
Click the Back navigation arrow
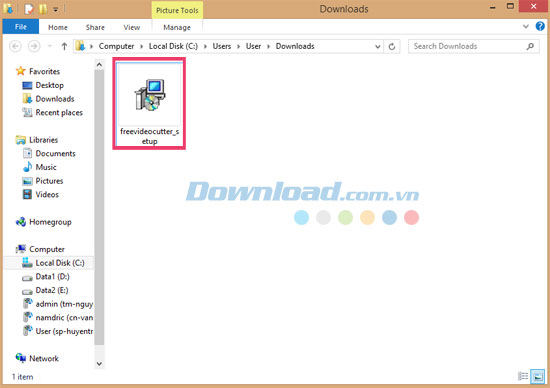[x=15, y=46]
